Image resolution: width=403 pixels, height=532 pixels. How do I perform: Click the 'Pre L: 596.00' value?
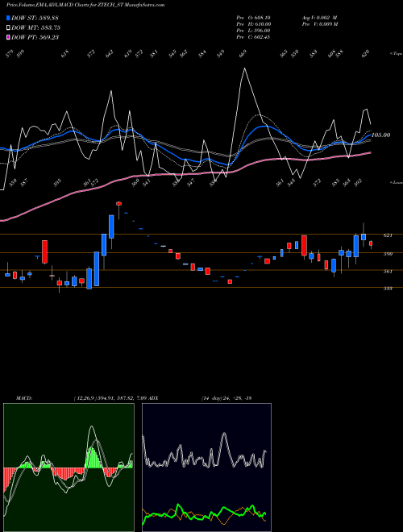[253, 31]
